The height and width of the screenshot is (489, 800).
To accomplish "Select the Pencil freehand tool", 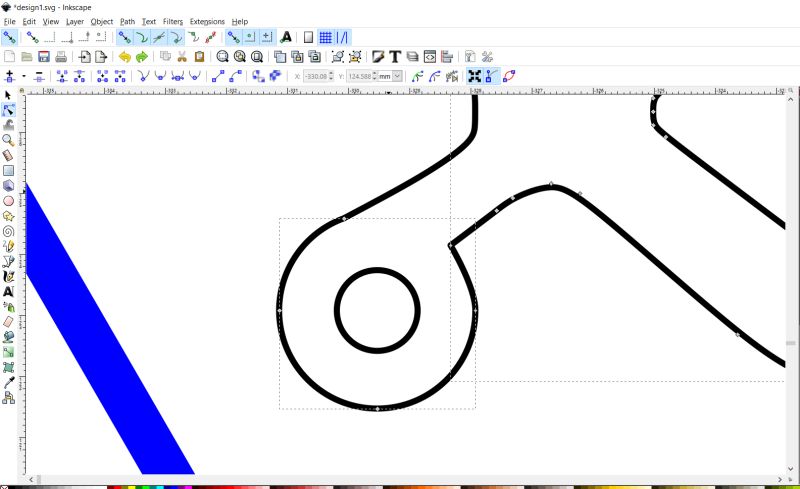I will click(x=8, y=246).
